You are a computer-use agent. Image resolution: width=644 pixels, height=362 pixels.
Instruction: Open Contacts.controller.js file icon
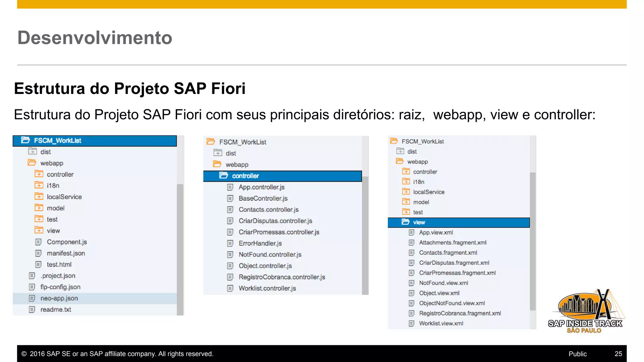230,210
